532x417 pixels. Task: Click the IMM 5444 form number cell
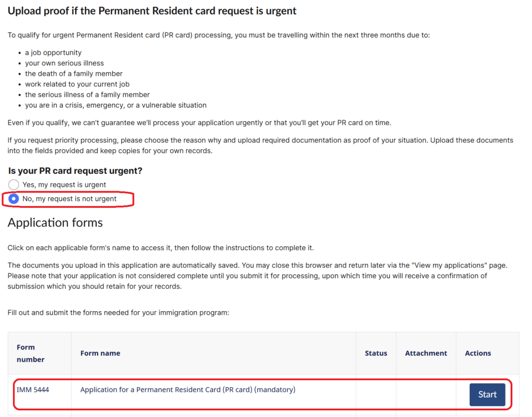point(33,389)
